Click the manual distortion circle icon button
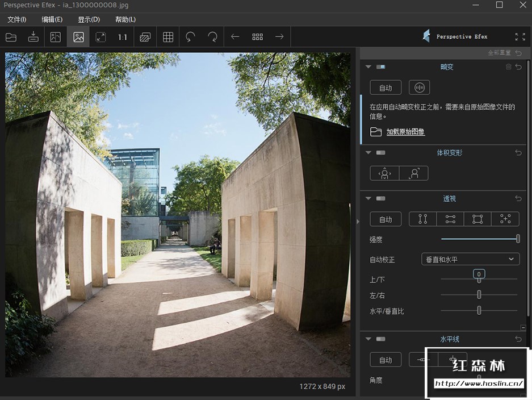The height and width of the screenshot is (400, 532). (x=420, y=88)
